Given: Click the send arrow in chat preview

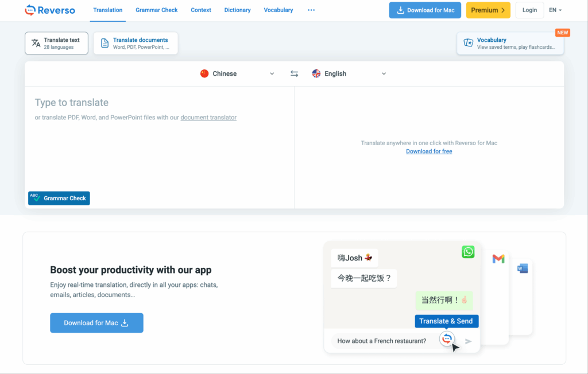Looking at the screenshot, I should pyautogui.click(x=469, y=341).
